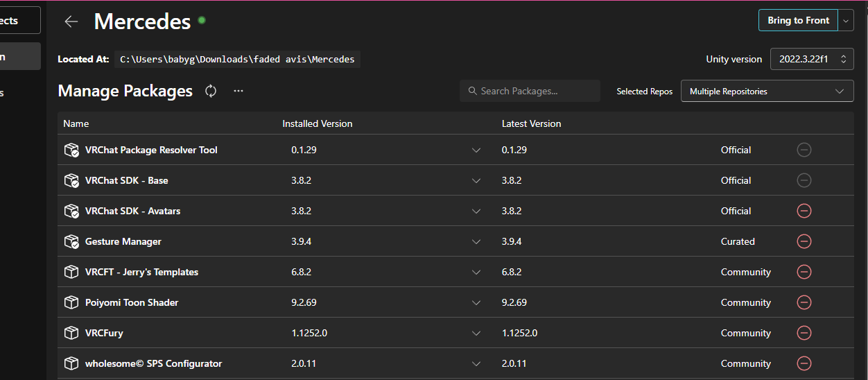The height and width of the screenshot is (380, 868).
Task: Click the project path C:\Users\babyg\Downloads\faded avis\Mercedes
Action: (237, 59)
